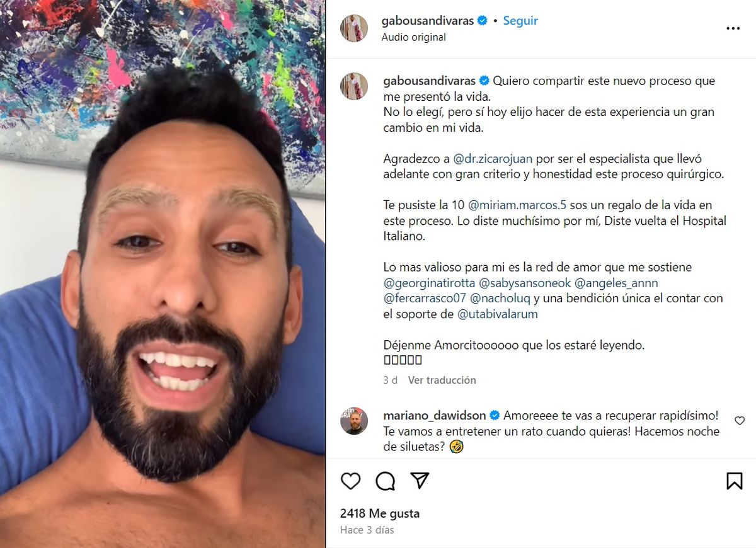Open comments with the speech bubble icon

tap(385, 481)
